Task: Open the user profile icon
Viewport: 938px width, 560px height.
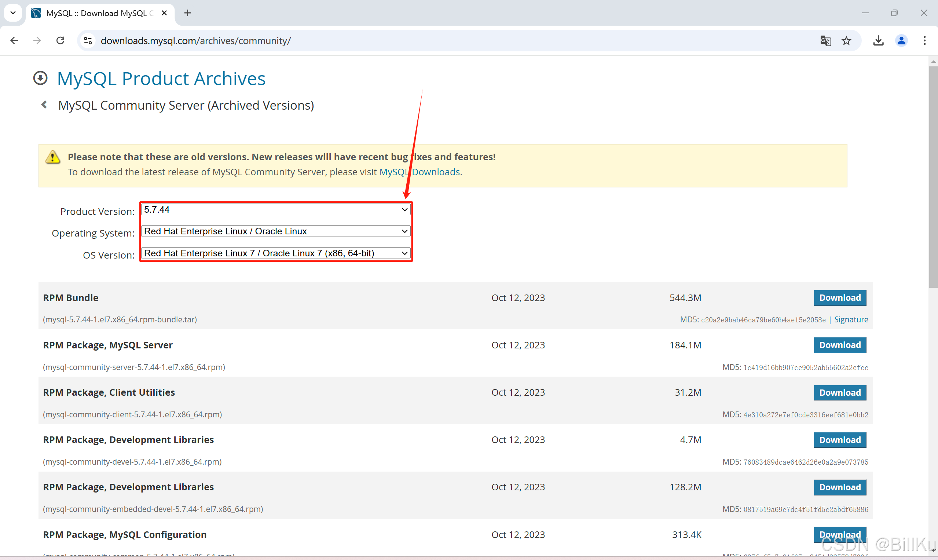Action: tap(901, 40)
